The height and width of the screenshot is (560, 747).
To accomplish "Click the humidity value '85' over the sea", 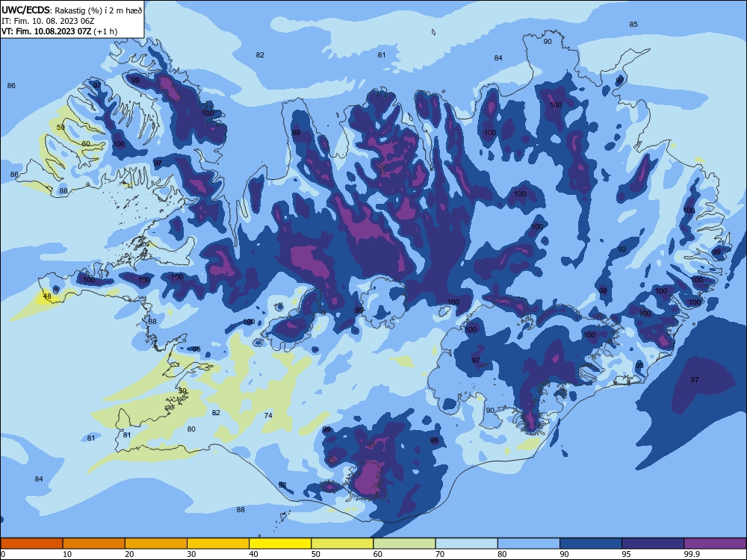I will click(x=633, y=25).
